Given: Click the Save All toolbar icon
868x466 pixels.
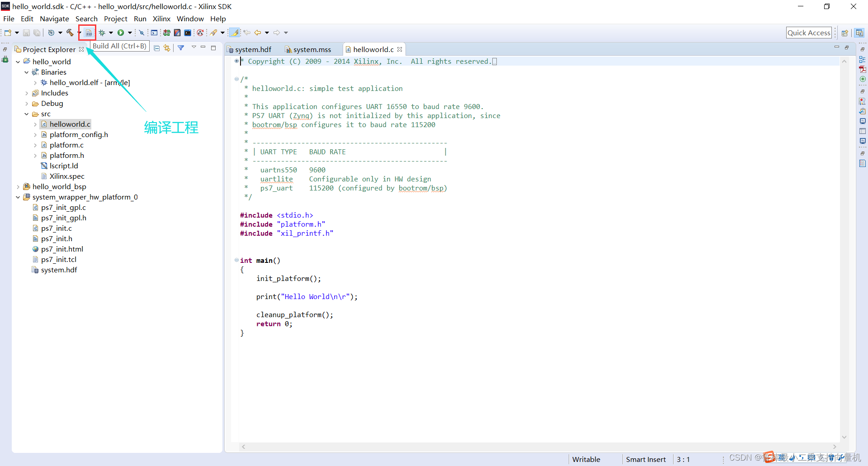Looking at the screenshot, I should pyautogui.click(x=37, y=33).
